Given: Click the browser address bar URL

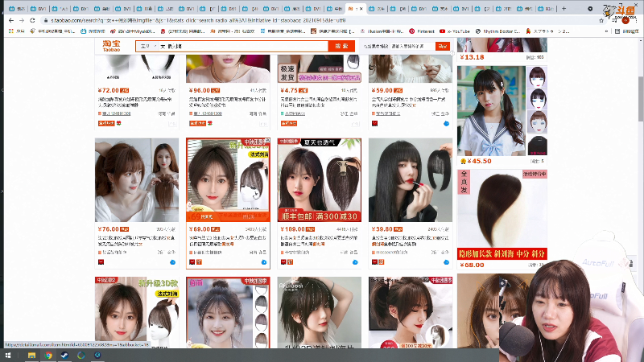Looking at the screenshot, I should 197,20.
